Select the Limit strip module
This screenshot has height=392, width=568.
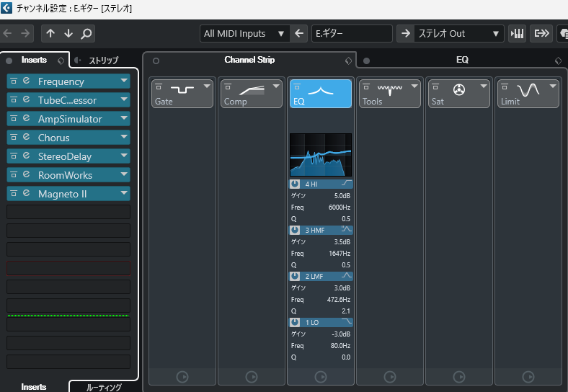click(528, 94)
